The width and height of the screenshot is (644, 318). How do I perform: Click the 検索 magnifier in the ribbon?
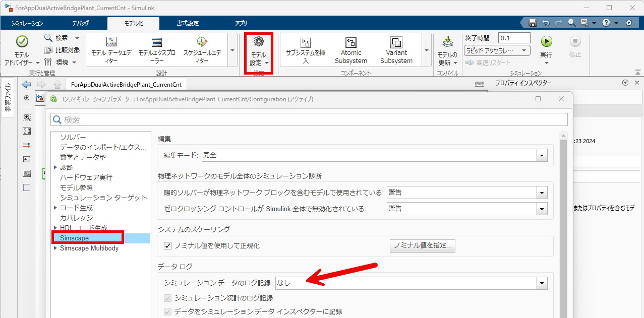click(x=48, y=38)
